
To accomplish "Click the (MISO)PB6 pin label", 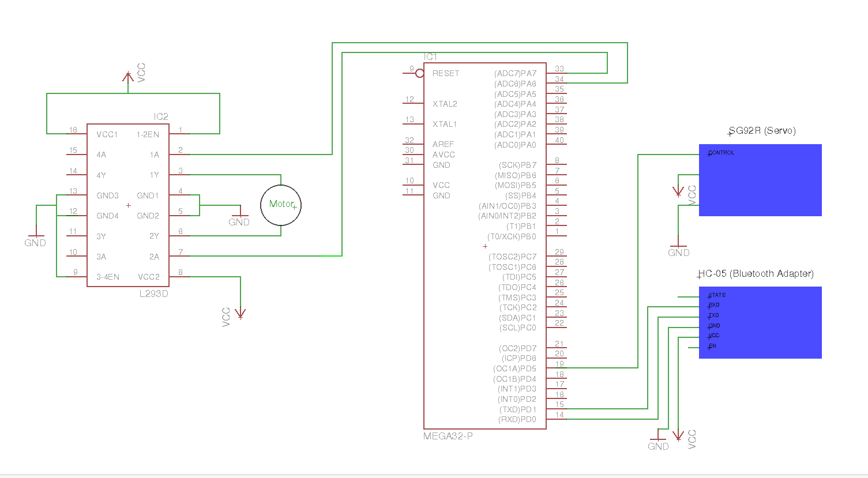I will click(x=516, y=175).
